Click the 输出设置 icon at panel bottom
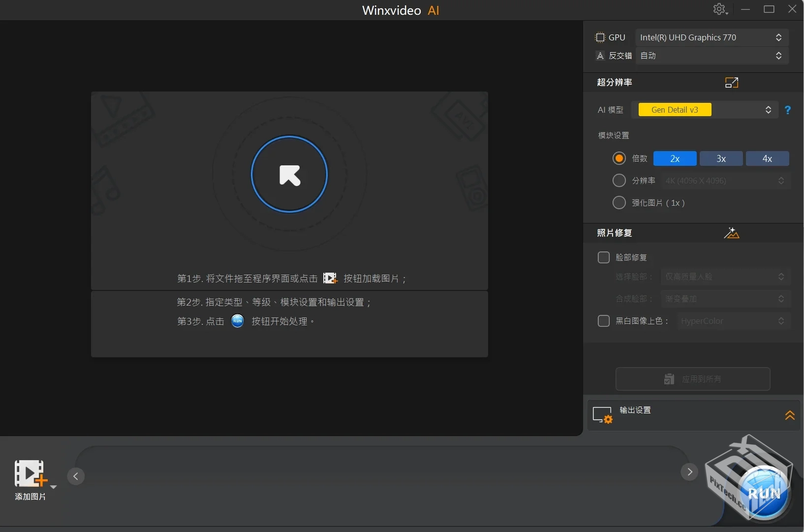Viewport: 804px width, 532px height. click(603, 415)
